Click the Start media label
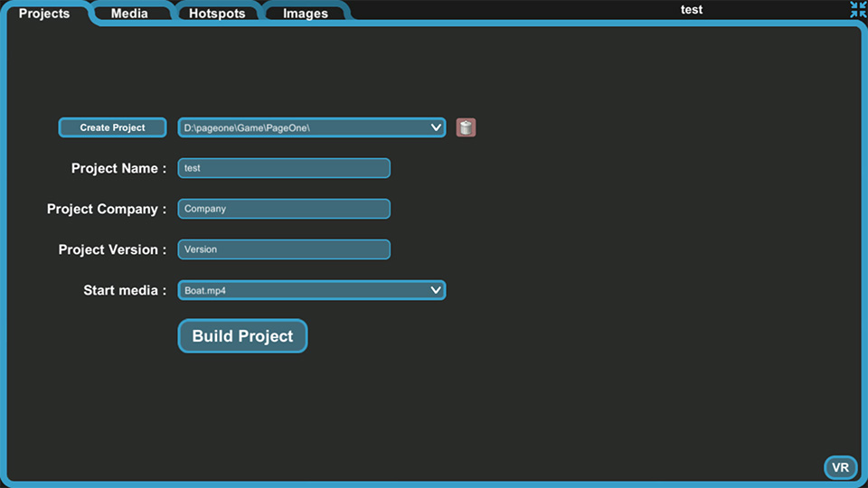 (x=125, y=290)
